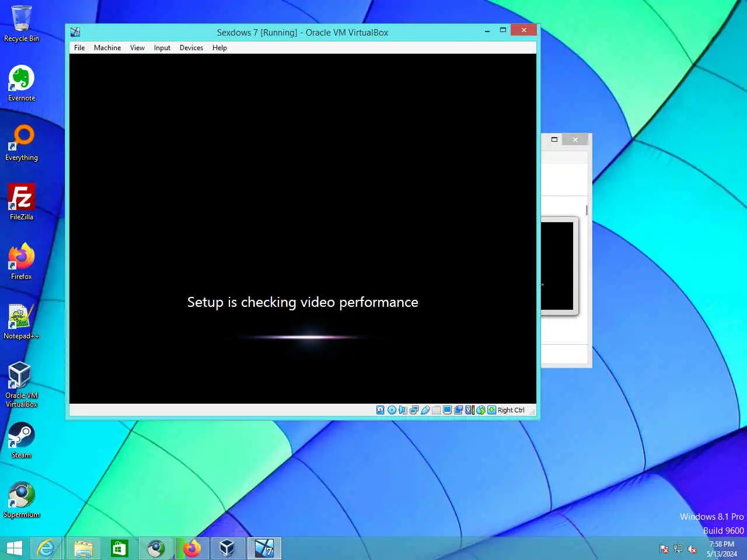Select the Everything search desktop shortcut

(x=22, y=143)
